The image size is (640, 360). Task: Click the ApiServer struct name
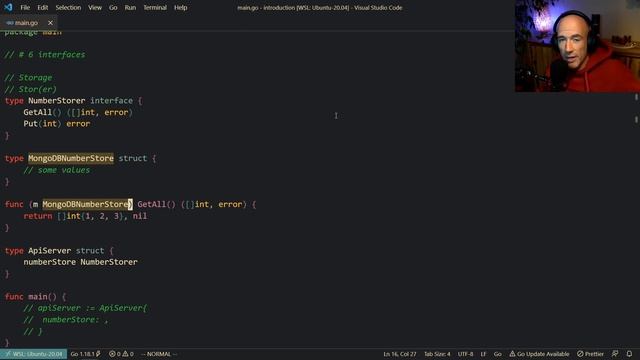click(x=49, y=250)
